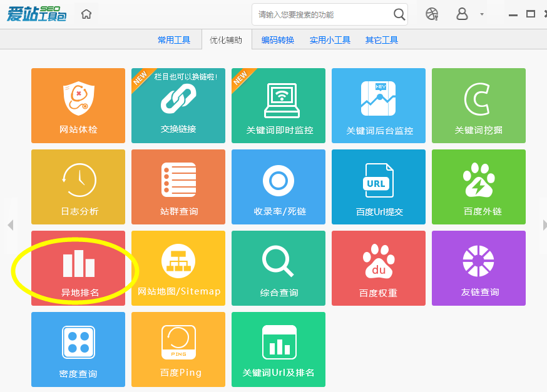Open the 网站体检 tool
Image resolution: width=547 pixels, height=392 pixels.
[78, 105]
